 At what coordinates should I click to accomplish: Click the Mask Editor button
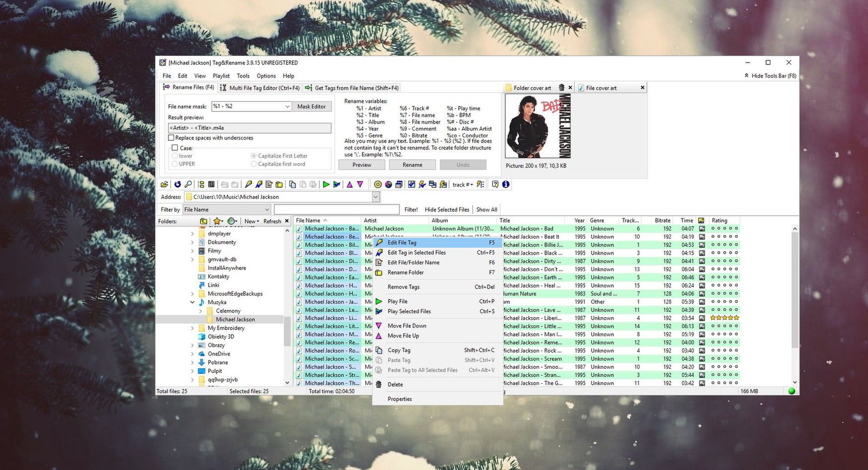pos(311,106)
